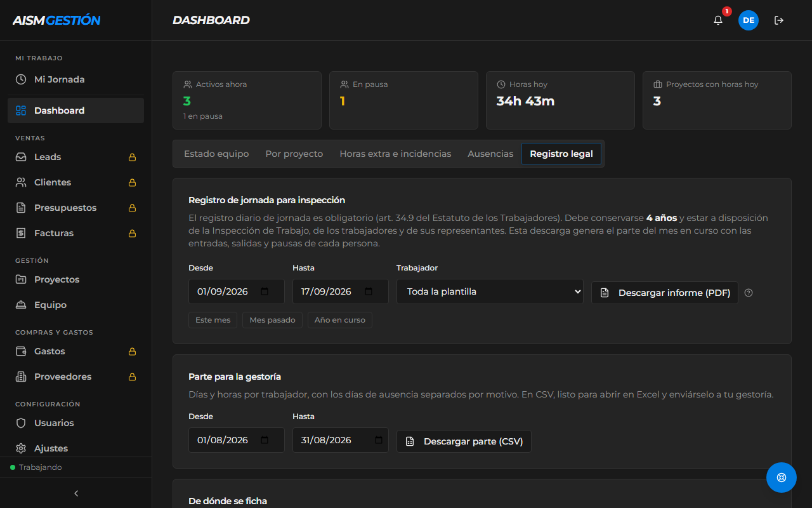Click the logout icon in header
This screenshot has height=508, width=812.
point(779,20)
